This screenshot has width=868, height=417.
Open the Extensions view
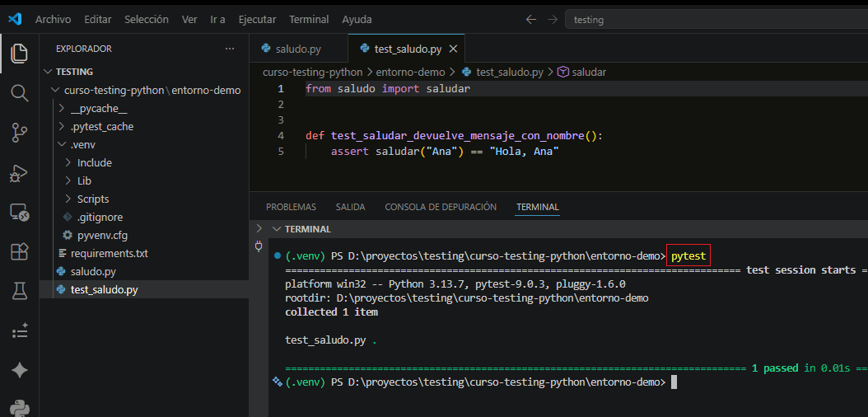coord(20,252)
